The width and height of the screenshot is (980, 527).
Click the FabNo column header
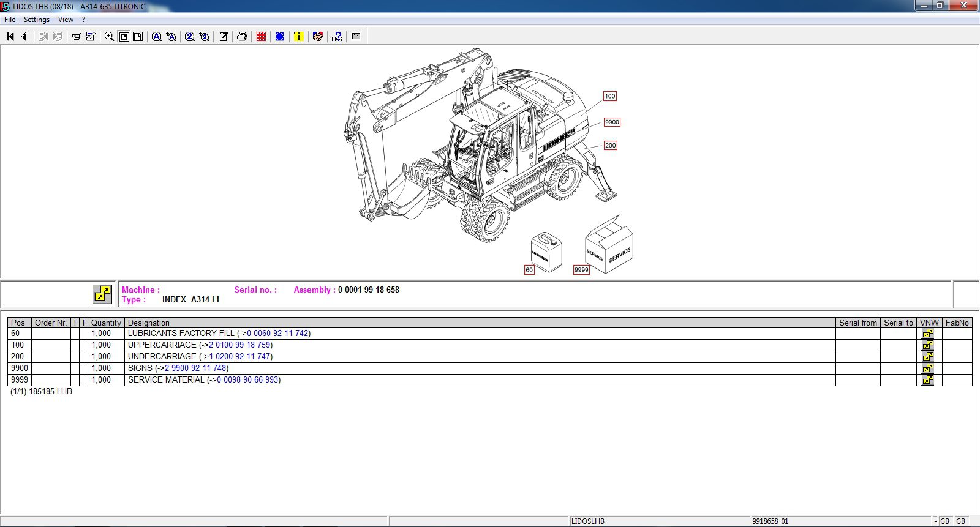tap(957, 323)
